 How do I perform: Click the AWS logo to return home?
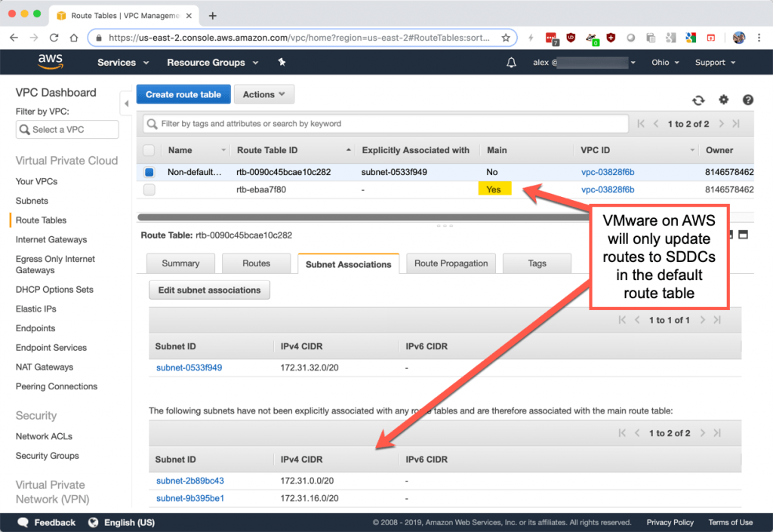50,62
